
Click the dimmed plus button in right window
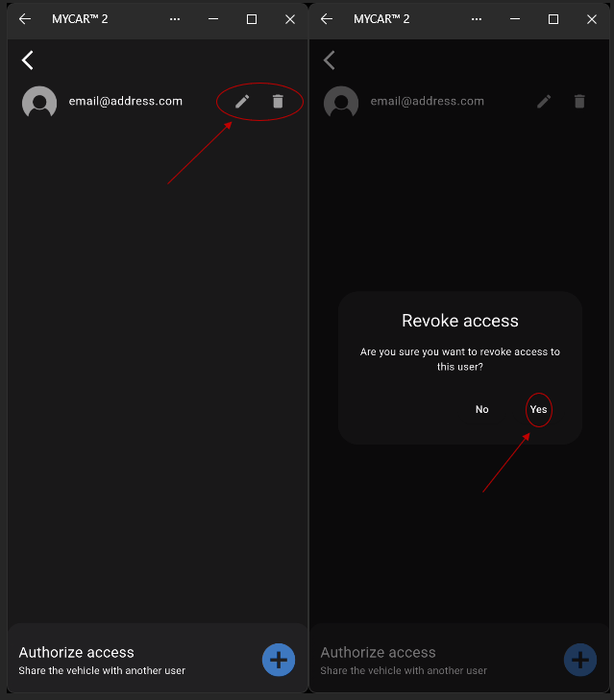click(x=580, y=660)
